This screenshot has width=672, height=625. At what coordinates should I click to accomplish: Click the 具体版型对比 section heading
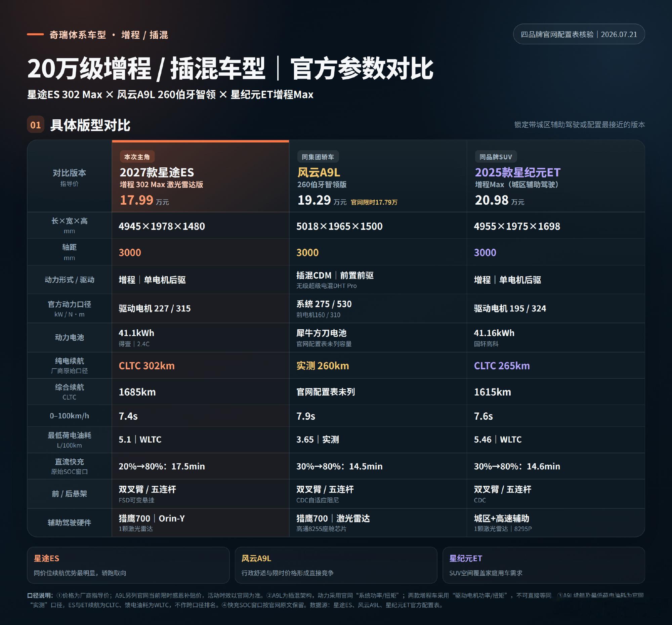tap(90, 125)
